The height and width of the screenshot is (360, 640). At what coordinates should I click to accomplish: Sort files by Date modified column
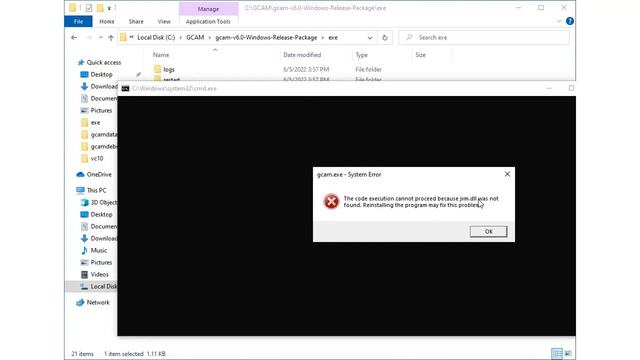coord(302,55)
